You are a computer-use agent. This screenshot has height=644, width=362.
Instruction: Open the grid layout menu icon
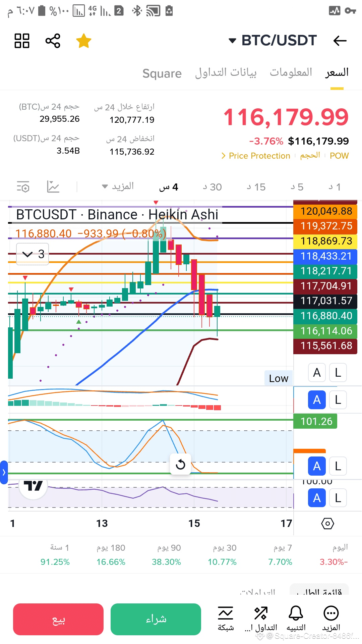tap(22, 41)
